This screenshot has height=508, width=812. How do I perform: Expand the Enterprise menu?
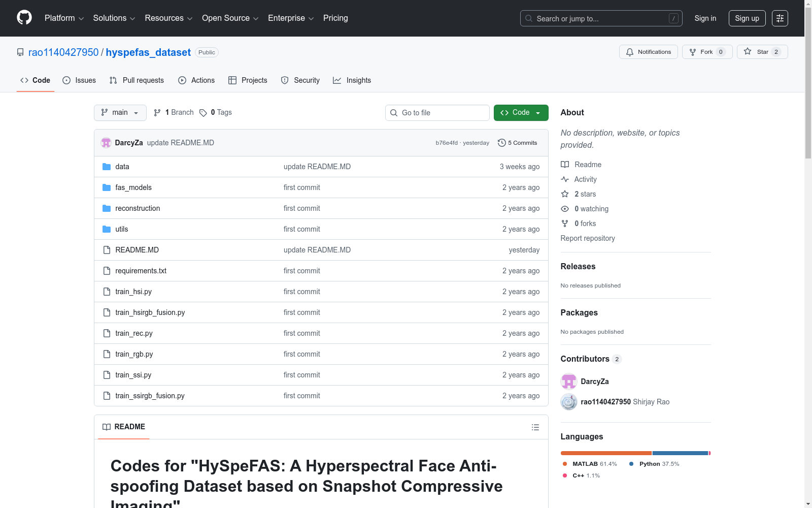[x=291, y=18]
